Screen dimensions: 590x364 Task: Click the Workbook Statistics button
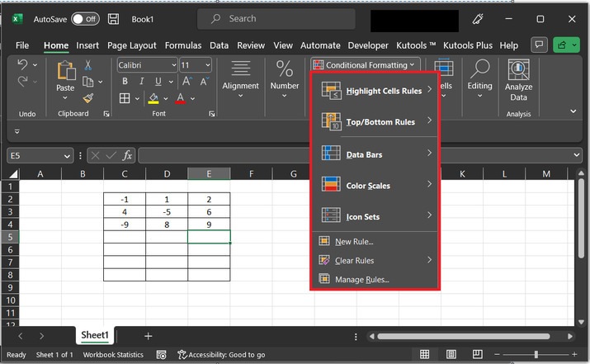113,355
